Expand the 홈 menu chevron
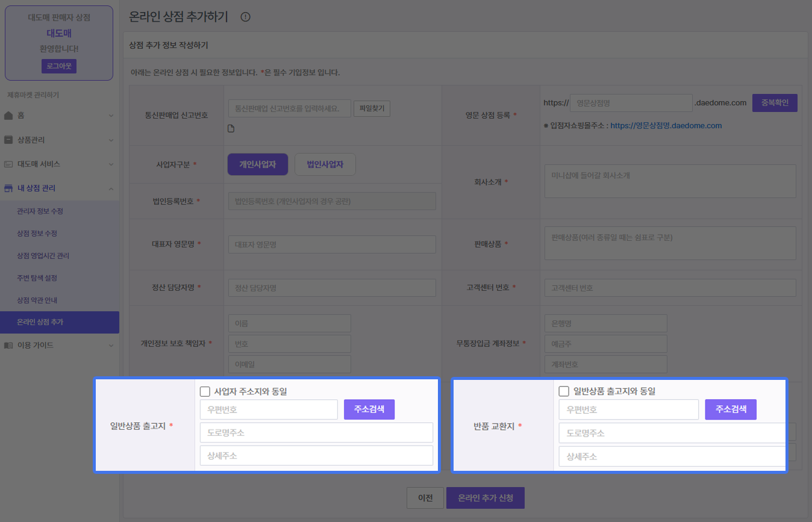 click(111, 115)
